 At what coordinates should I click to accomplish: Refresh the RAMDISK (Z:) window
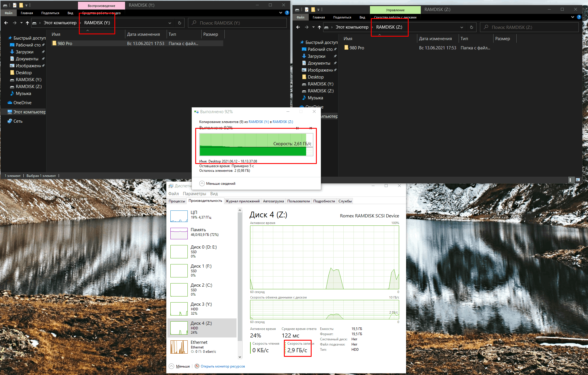click(x=471, y=27)
